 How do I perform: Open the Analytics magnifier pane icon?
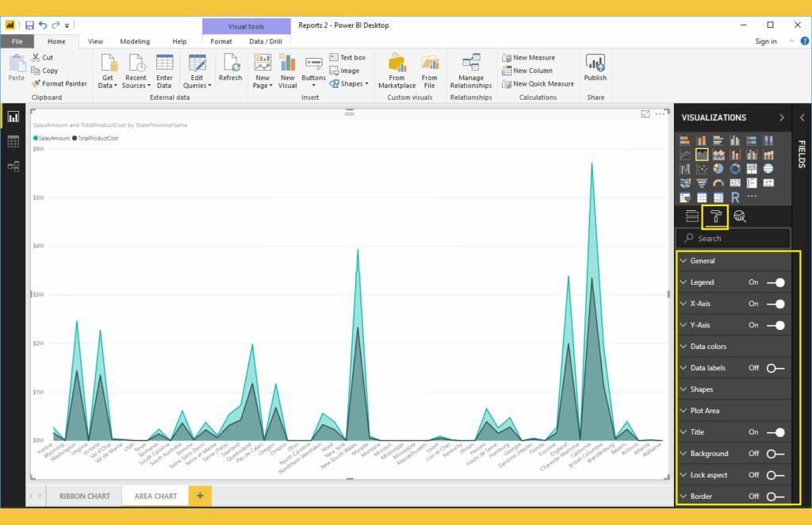[x=740, y=217]
